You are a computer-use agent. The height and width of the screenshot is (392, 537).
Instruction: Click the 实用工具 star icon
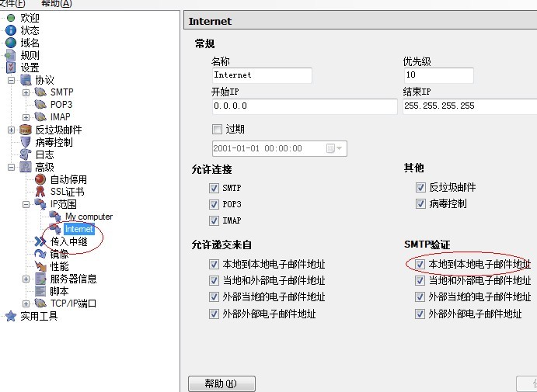(x=11, y=316)
